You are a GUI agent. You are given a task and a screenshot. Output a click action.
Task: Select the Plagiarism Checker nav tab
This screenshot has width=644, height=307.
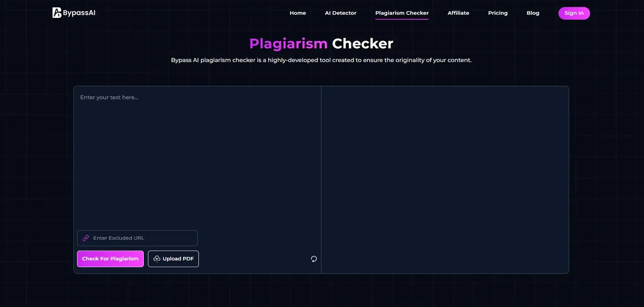point(402,13)
